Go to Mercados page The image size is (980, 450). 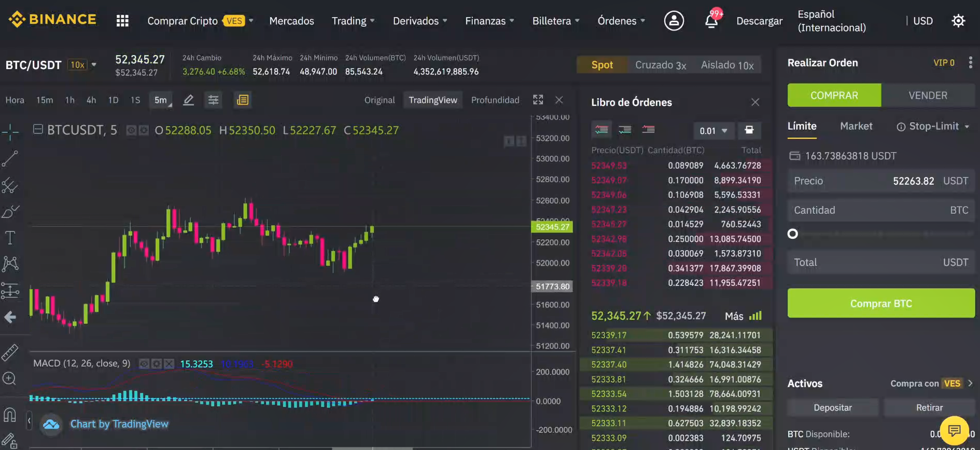pos(291,21)
